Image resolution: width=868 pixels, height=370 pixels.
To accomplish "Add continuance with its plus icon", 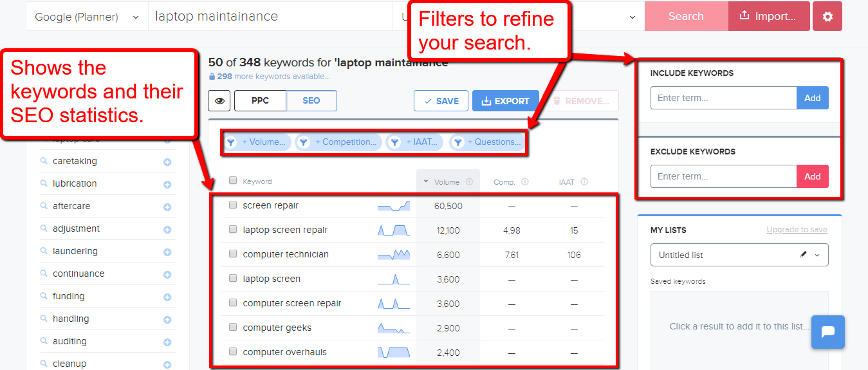I will 167,275.
